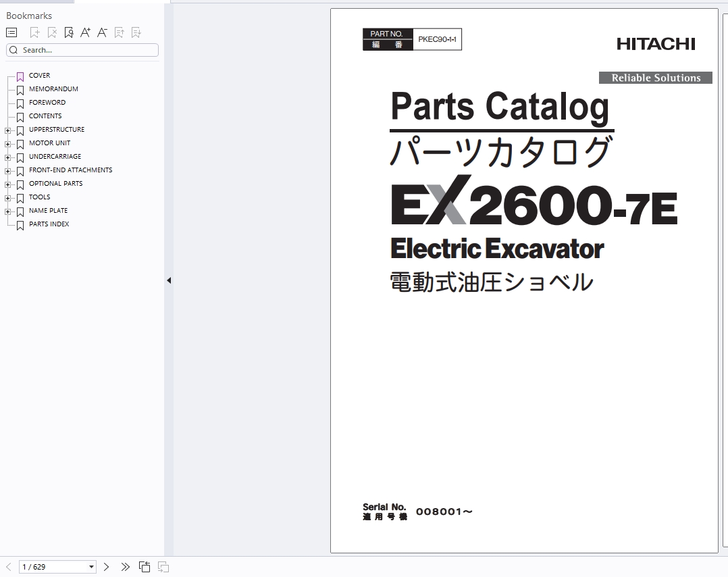Image resolution: width=728 pixels, height=577 pixels.
Task: Open the CONTENTS bookmark
Action: click(45, 116)
